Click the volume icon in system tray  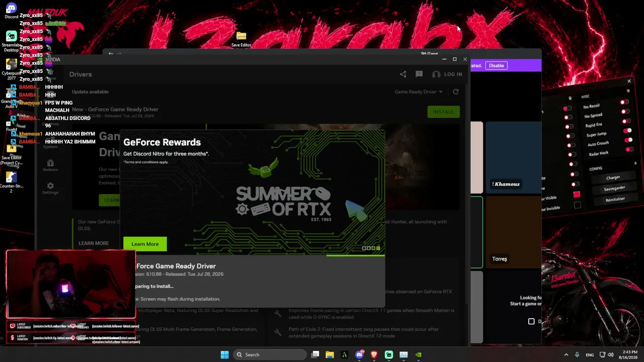coord(611,354)
